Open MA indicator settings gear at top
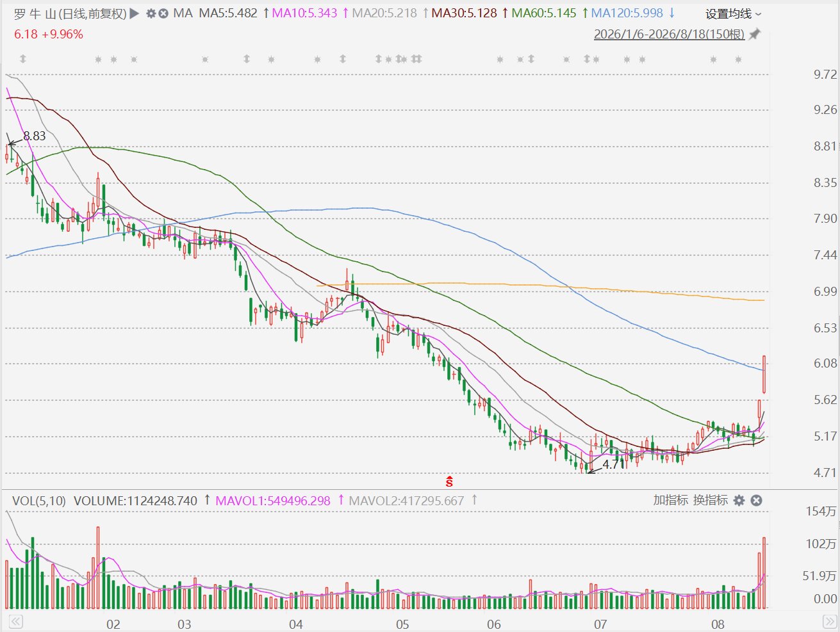 tap(151, 13)
